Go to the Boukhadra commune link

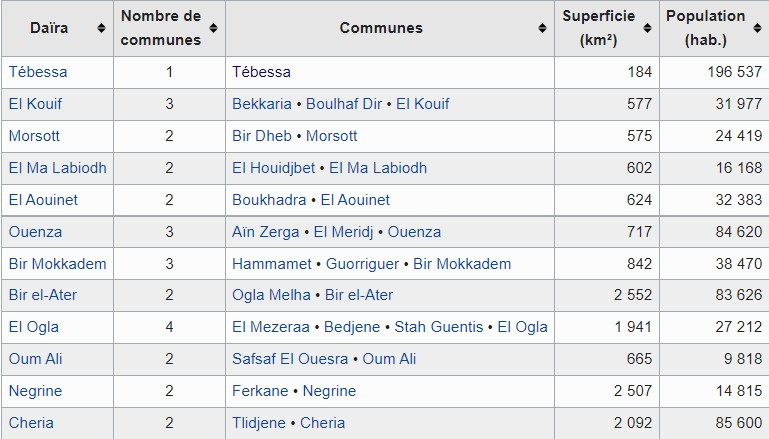(x=269, y=200)
